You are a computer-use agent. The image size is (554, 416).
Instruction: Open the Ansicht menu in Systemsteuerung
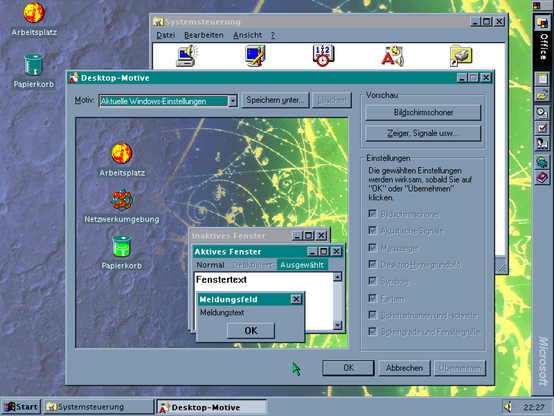[x=247, y=35]
